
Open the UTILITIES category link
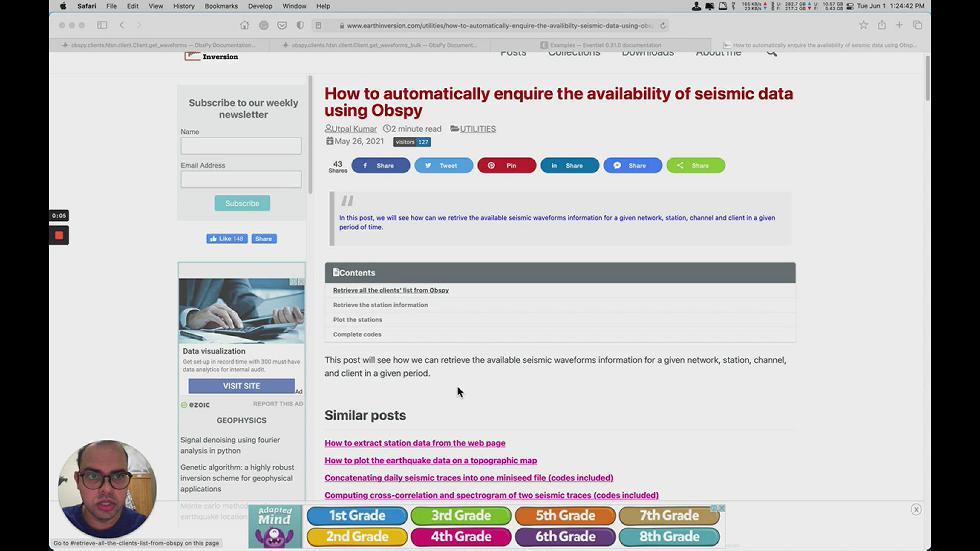point(477,129)
